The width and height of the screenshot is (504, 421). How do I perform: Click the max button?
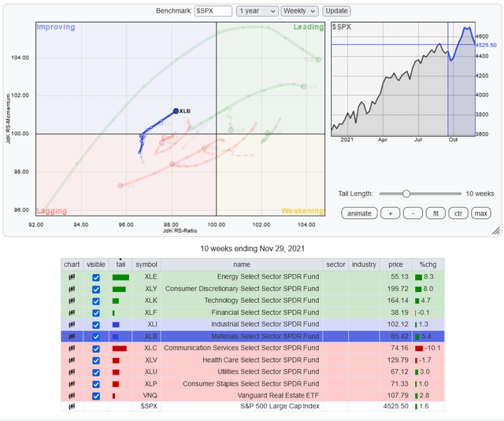coord(481,213)
